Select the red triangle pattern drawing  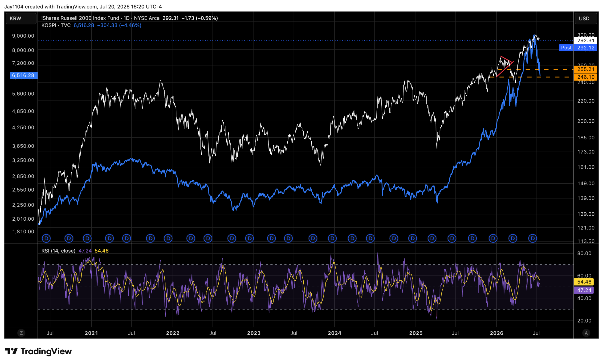pos(505,67)
